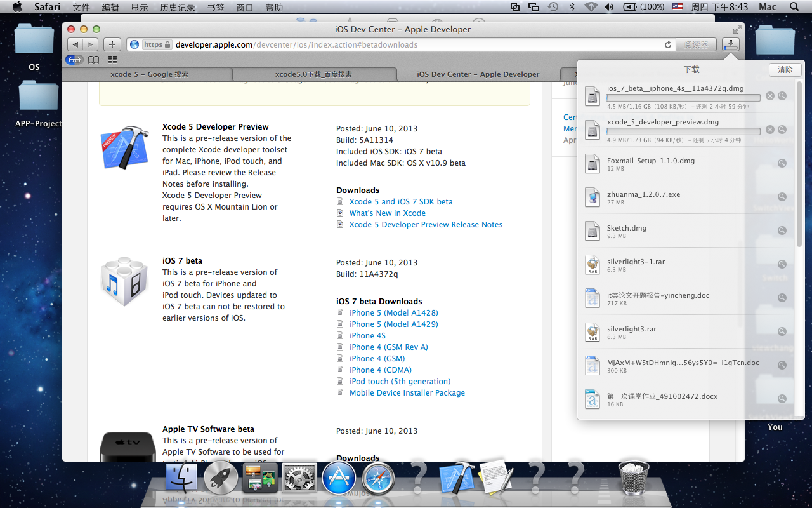The width and height of the screenshot is (812, 508).
Task: Open Xcode 5 Developer Preview Release Notes link
Action: click(x=426, y=225)
